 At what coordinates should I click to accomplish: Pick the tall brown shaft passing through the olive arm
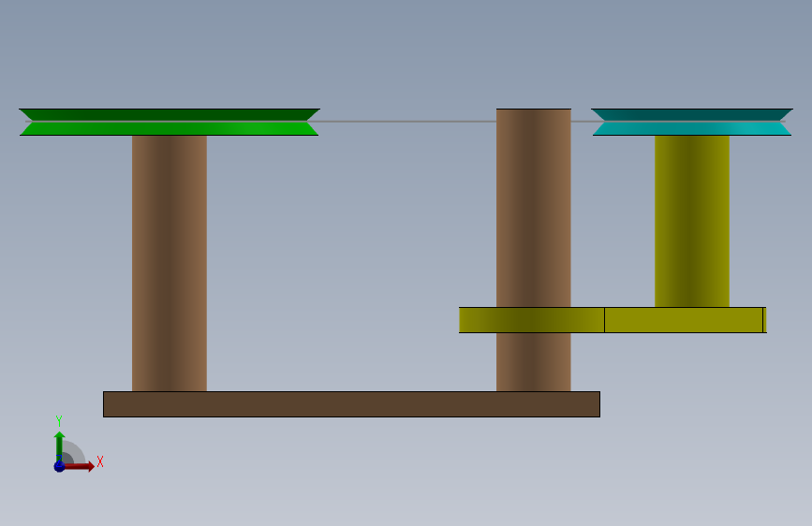(x=534, y=207)
